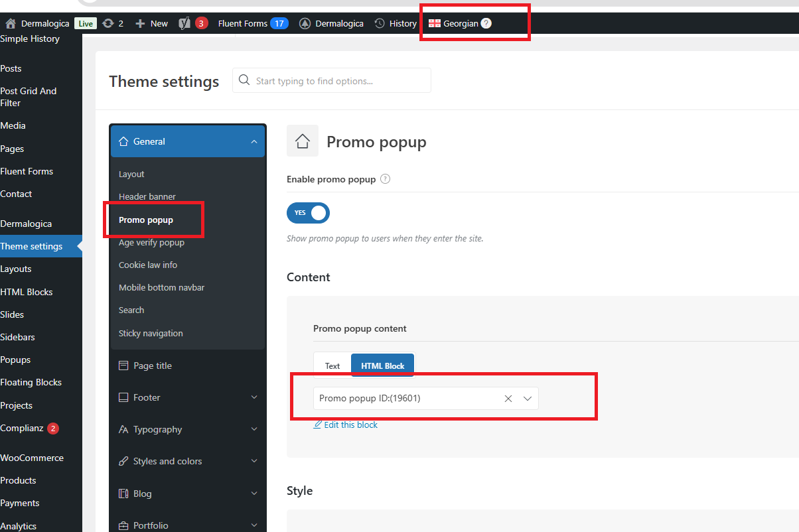
Task: Open Floating Blocks in sidebar
Action: tap(31, 382)
